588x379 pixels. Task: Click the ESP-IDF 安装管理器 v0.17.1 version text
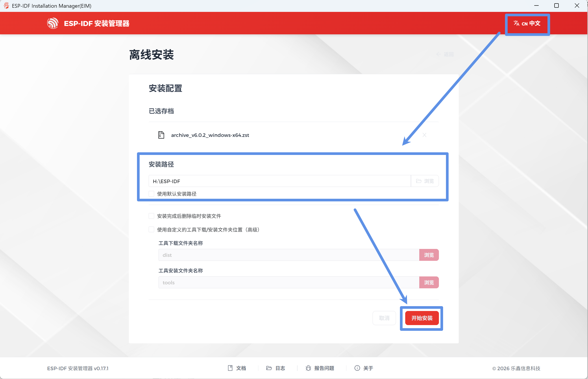(x=78, y=368)
